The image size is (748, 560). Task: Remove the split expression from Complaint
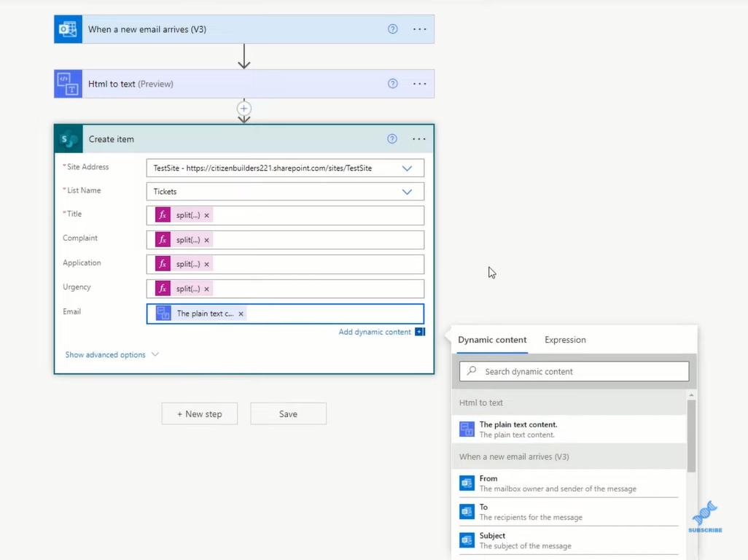click(206, 240)
